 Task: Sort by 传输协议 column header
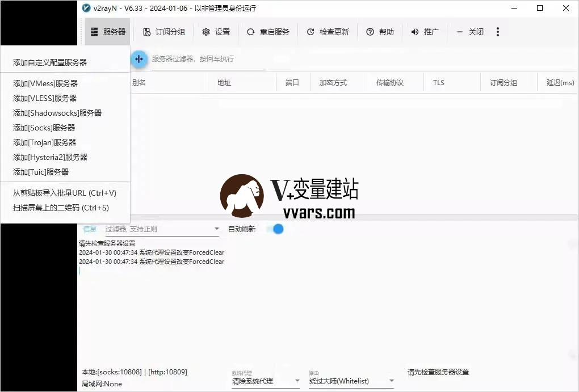[x=390, y=83]
